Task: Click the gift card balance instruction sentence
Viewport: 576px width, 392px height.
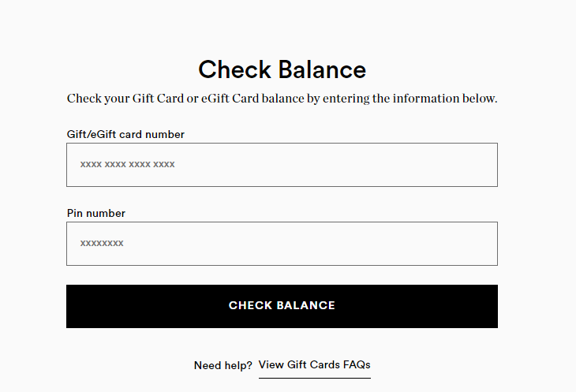Action: [282, 99]
